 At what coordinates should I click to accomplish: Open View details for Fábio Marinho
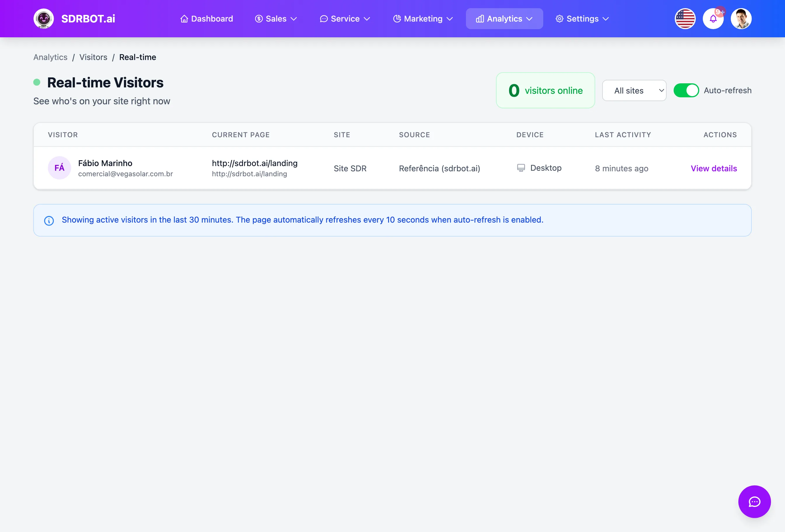point(714,168)
